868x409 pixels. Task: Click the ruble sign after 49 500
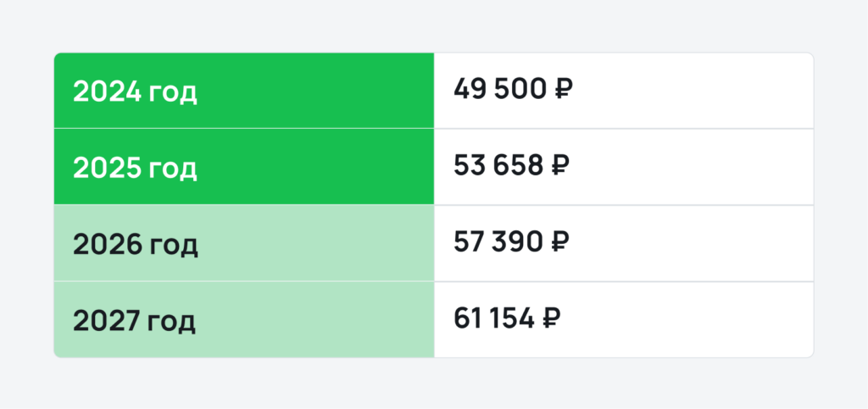point(562,89)
